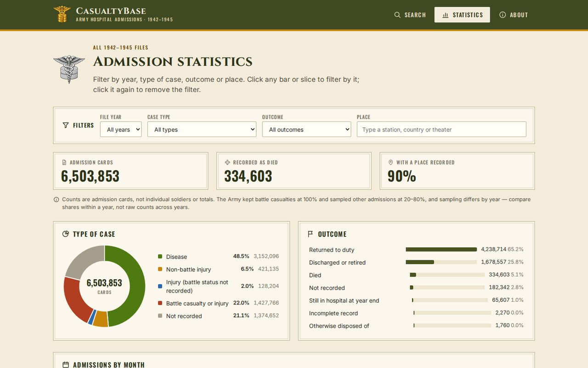588x368 pixels.
Task: Open the About page
Action: coord(514,15)
